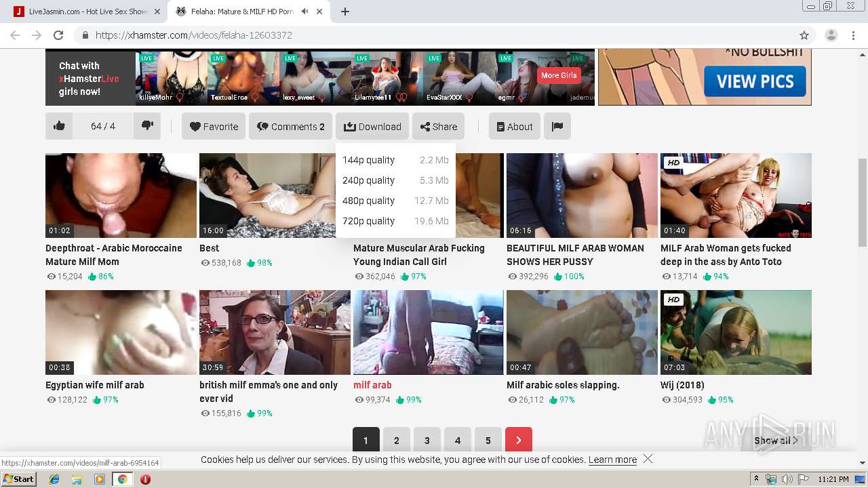Select 240p quality download
868x488 pixels.
395,180
